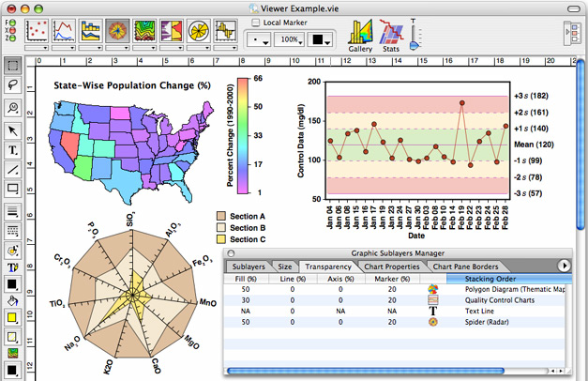
Task: Open dropdown below scatter plot icon
Action: point(37,48)
